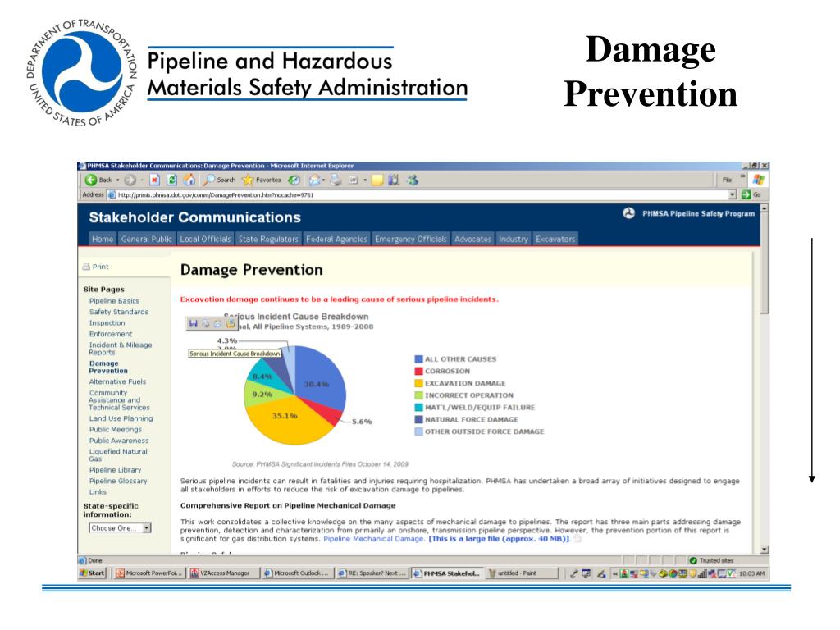Click the printer icon in browser toolbar
This screenshot has height=630, width=840.
tap(336, 180)
